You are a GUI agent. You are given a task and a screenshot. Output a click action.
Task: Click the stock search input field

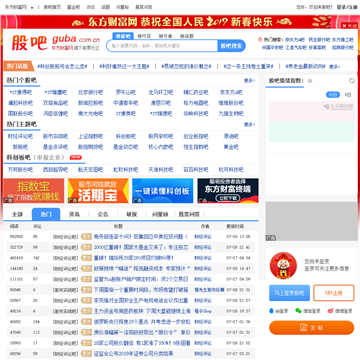click(x=162, y=46)
